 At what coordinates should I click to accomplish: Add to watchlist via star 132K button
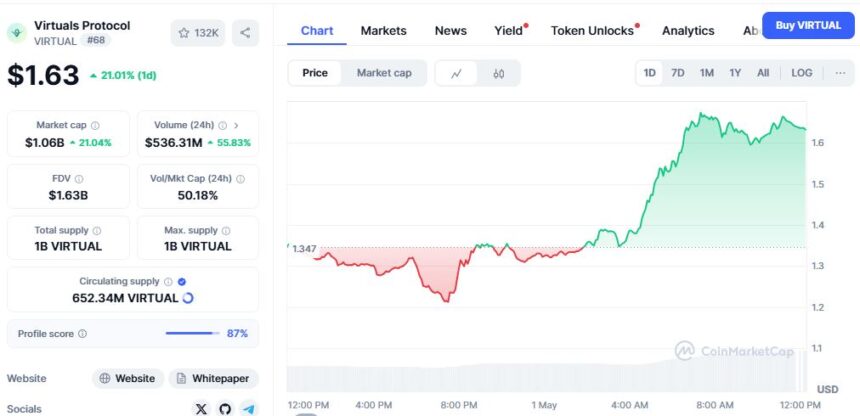[x=198, y=33]
